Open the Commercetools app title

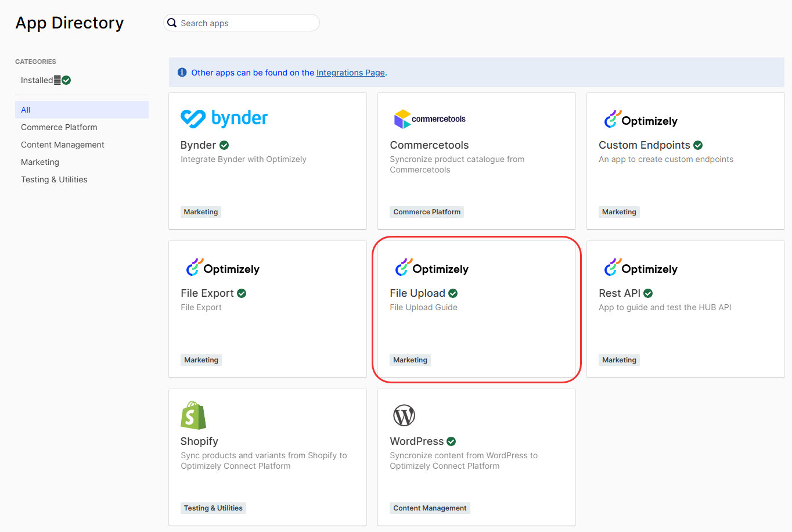429,145
